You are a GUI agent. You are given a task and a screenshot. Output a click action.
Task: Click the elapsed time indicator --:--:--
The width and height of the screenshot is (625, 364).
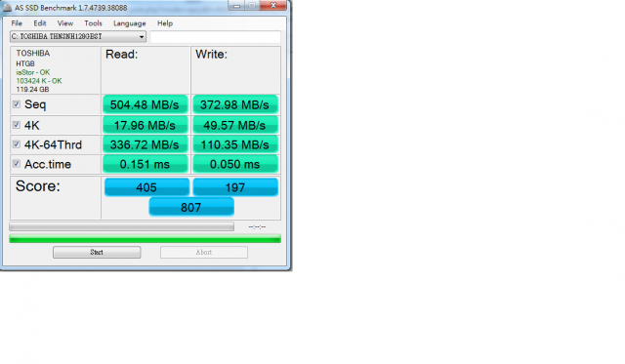point(257,226)
